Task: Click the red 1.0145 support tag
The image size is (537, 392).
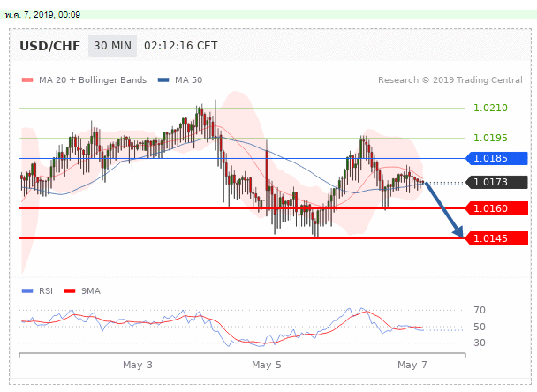Action: coord(497,238)
